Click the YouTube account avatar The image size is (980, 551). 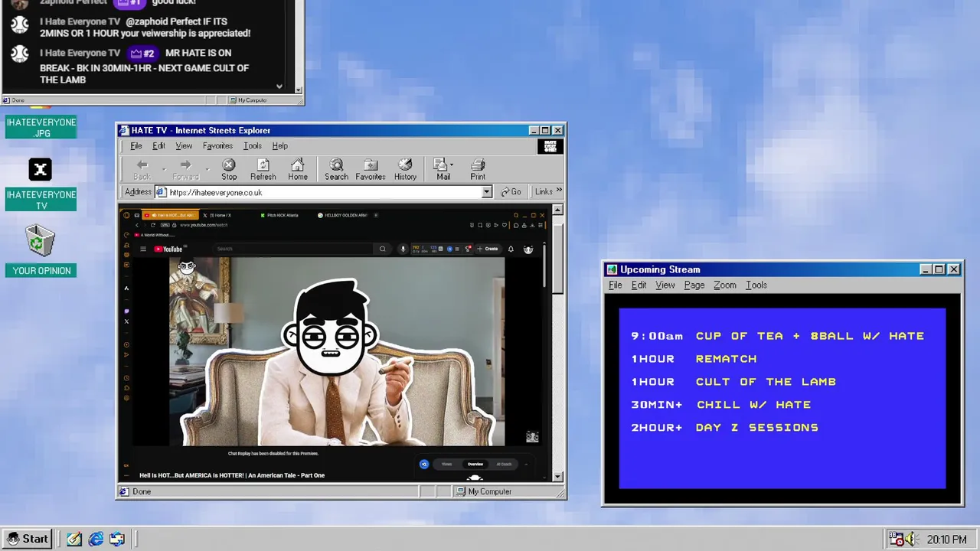(x=528, y=249)
